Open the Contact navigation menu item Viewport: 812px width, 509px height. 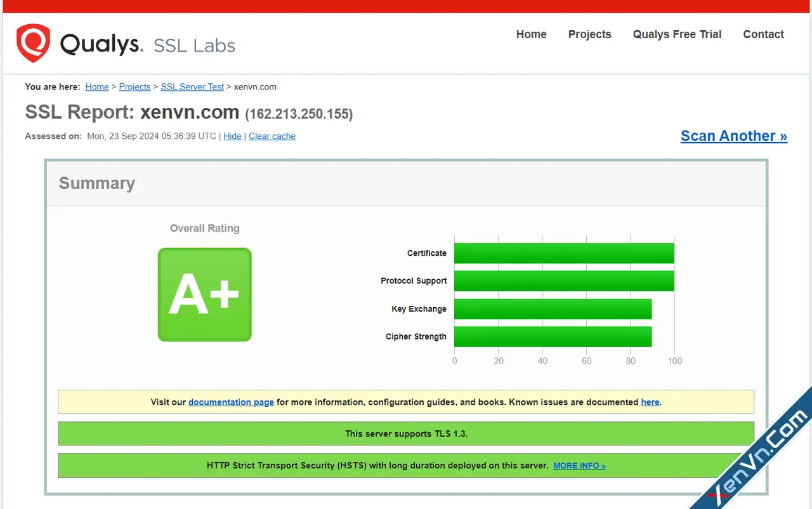(763, 34)
